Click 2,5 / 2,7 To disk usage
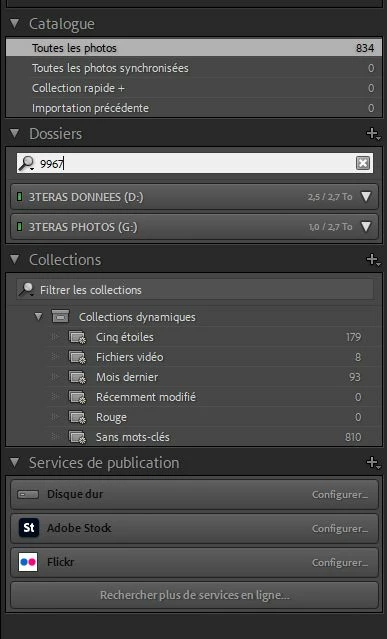The image size is (387, 639). (x=330, y=197)
